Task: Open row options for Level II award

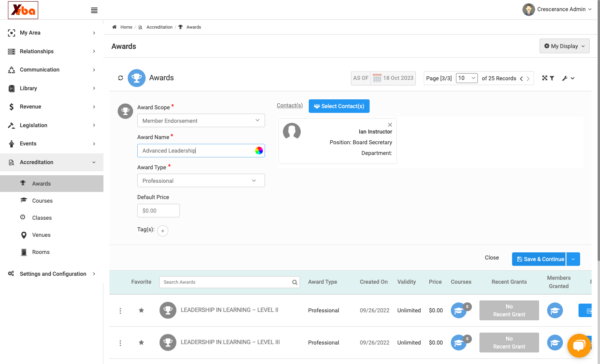Action: (120, 311)
